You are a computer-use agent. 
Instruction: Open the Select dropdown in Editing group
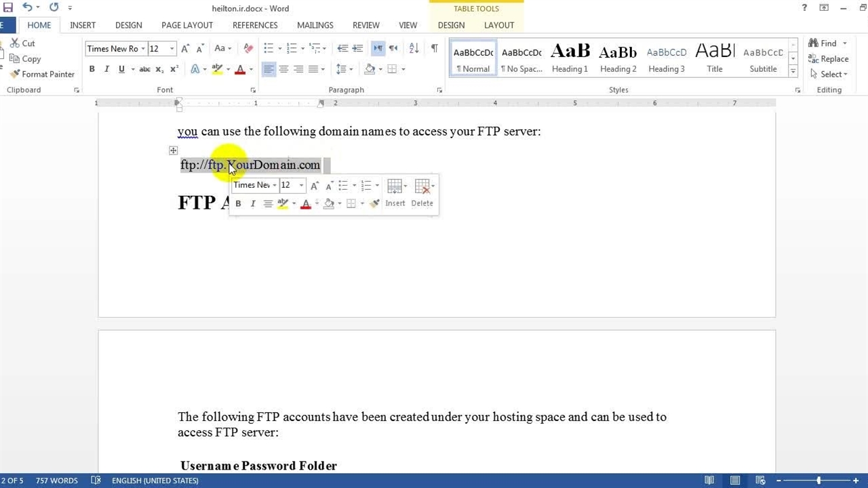click(829, 74)
